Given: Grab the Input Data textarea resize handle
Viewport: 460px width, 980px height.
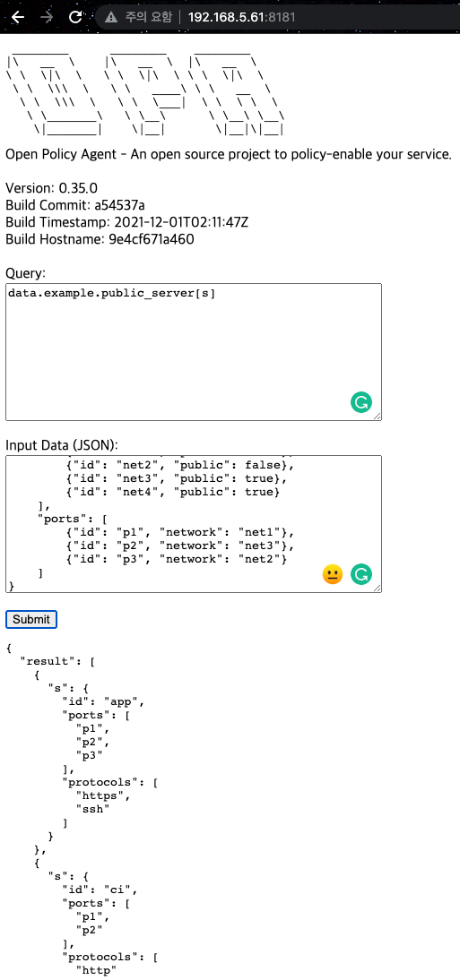Looking at the screenshot, I should point(378,589).
